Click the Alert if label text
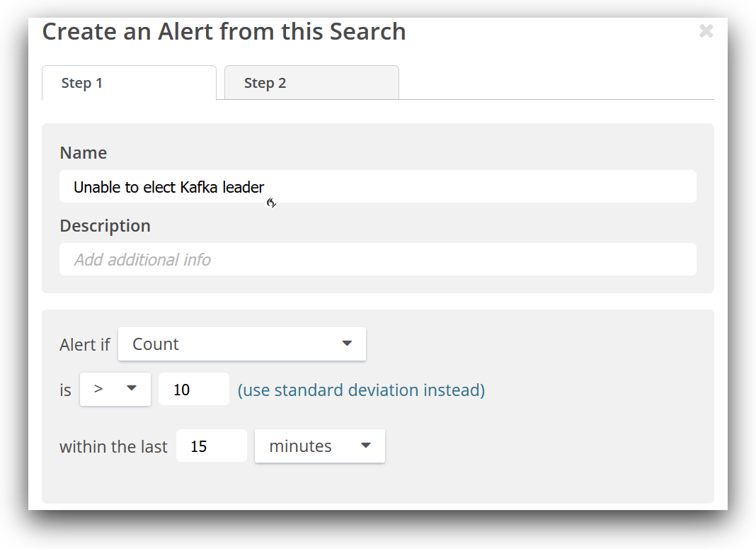 [x=85, y=345]
